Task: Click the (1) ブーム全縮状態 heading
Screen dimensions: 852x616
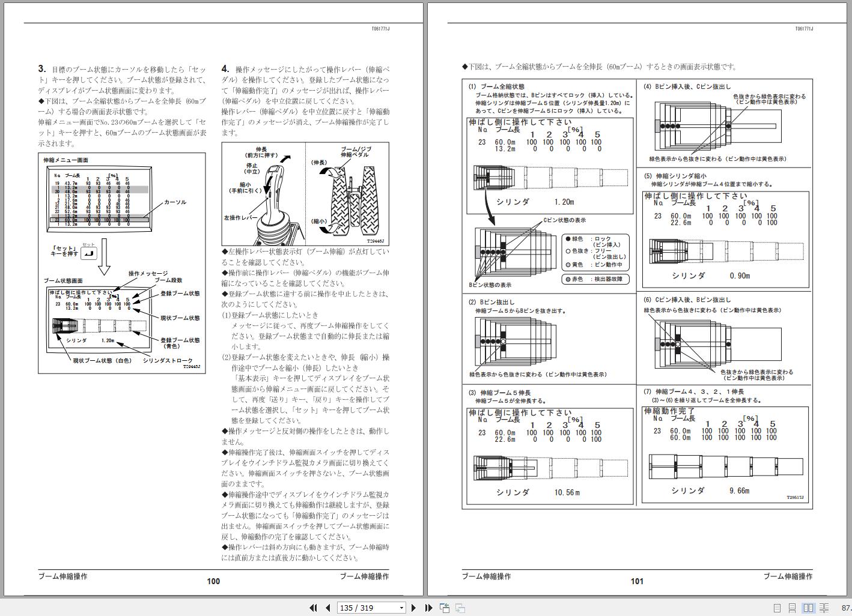Action: tap(496, 86)
